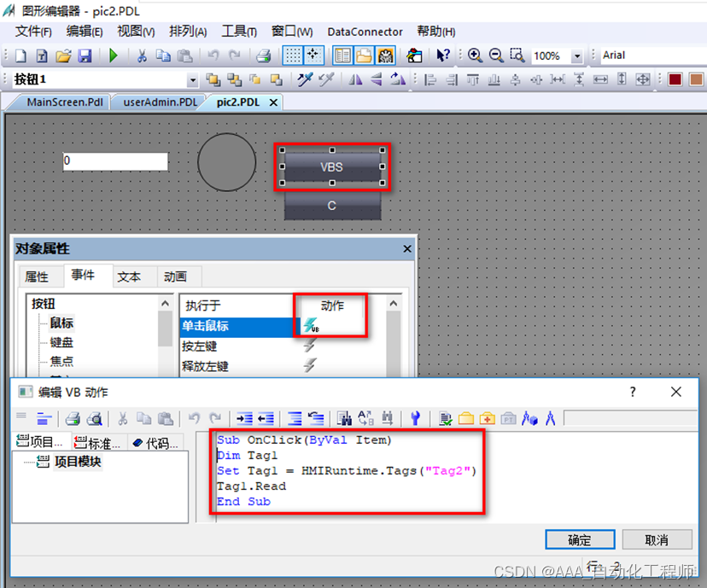Zoom in with magnifier plus icon
Image resolution: width=707 pixels, height=588 pixels.
click(475, 55)
